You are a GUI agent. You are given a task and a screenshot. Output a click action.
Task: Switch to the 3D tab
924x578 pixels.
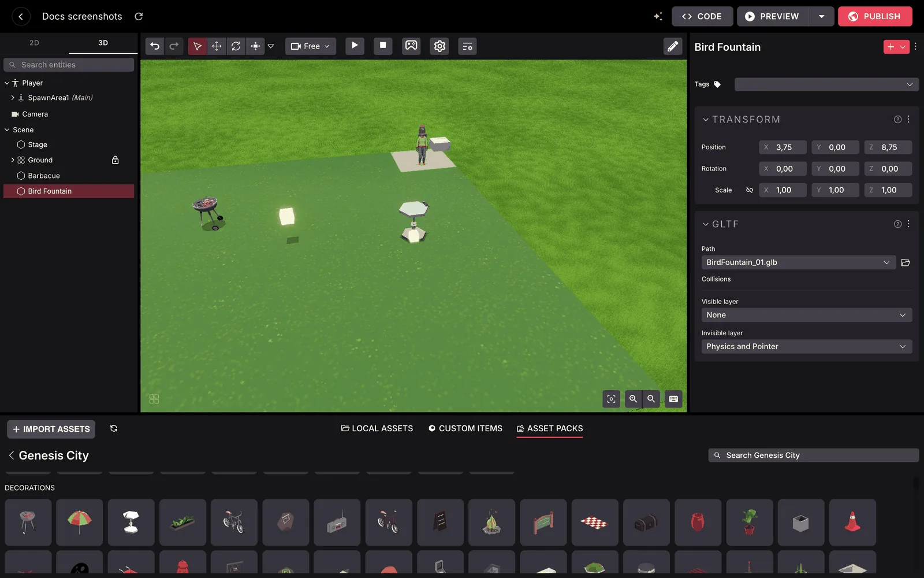(103, 43)
